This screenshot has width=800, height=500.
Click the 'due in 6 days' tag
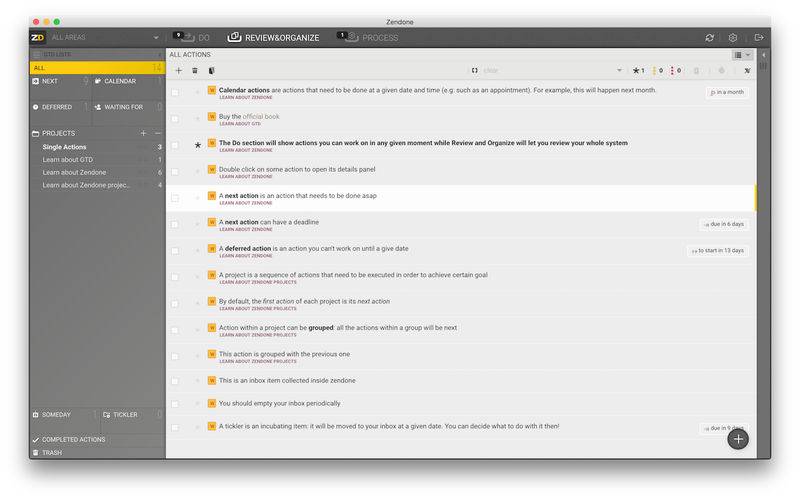pyautogui.click(x=723, y=224)
